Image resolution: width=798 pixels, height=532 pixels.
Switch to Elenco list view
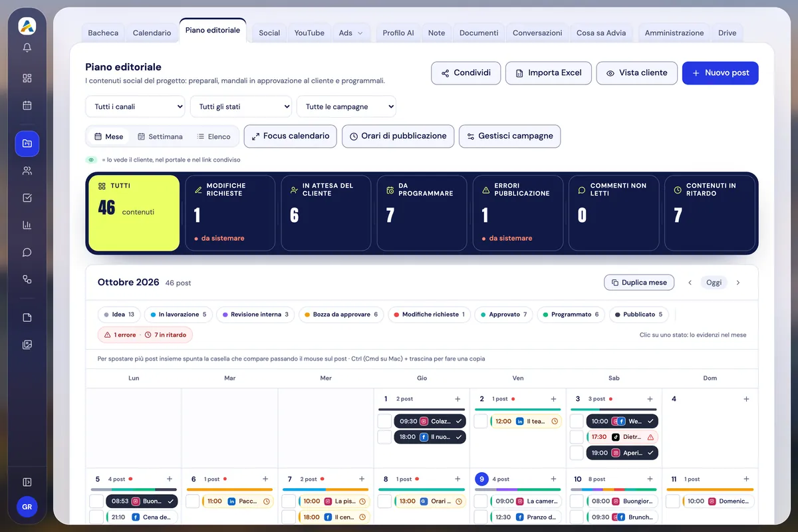pos(213,136)
